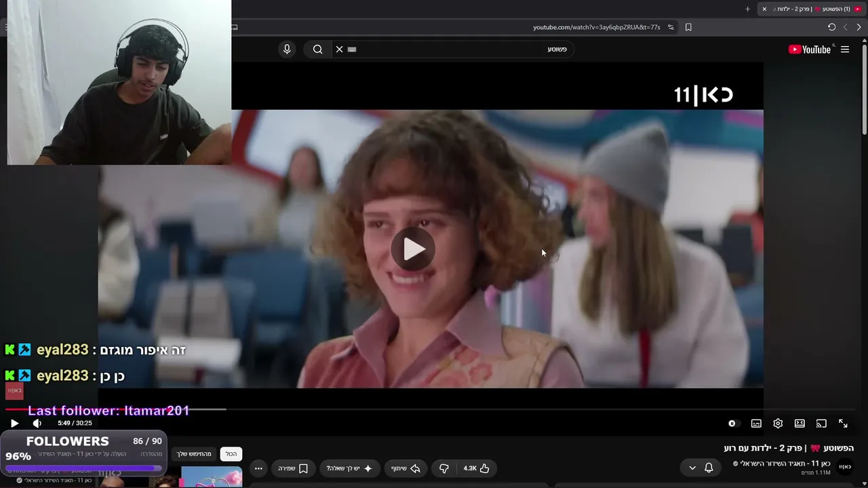Image resolution: width=868 pixels, height=488 pixels.
Task: Open the כאן 11 channel avatar
Action: (x=845, y=466)
